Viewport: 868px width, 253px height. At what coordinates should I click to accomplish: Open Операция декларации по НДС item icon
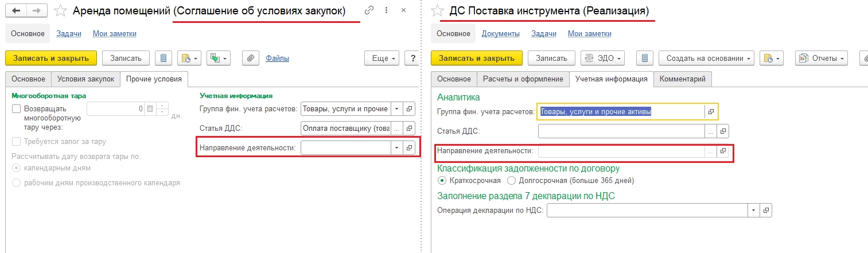coord(766,211)
